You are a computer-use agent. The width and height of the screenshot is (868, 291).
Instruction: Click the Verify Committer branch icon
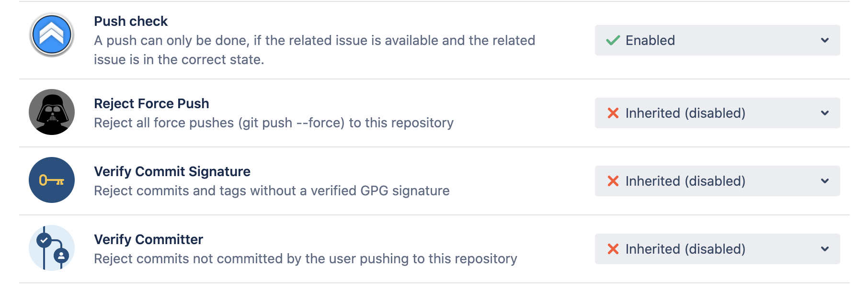tap(52, 248)
